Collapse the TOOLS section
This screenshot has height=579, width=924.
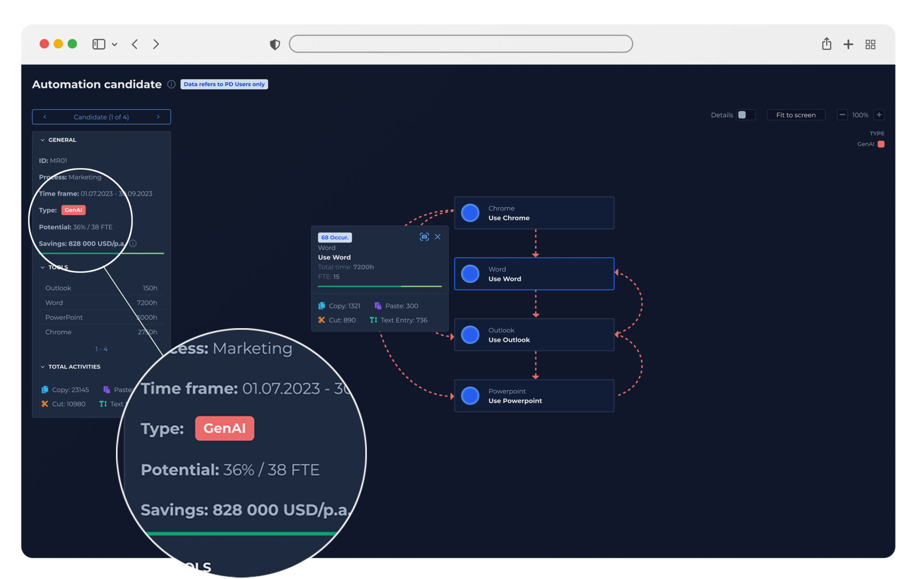pos(43,267)
